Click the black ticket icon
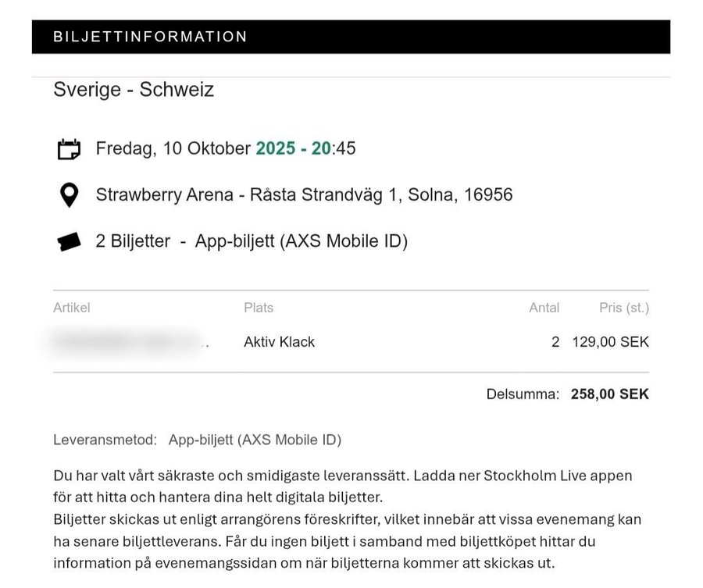Viewport: 703px width, 588px height. [70, 242]
